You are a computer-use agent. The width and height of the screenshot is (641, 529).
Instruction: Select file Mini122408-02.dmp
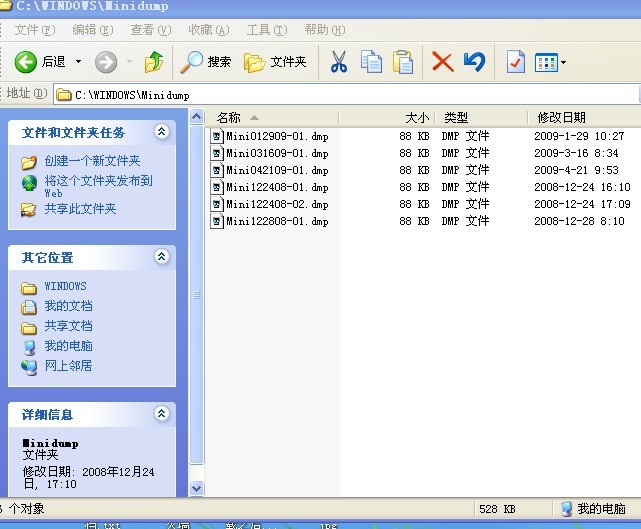click(x=277, y=204)
